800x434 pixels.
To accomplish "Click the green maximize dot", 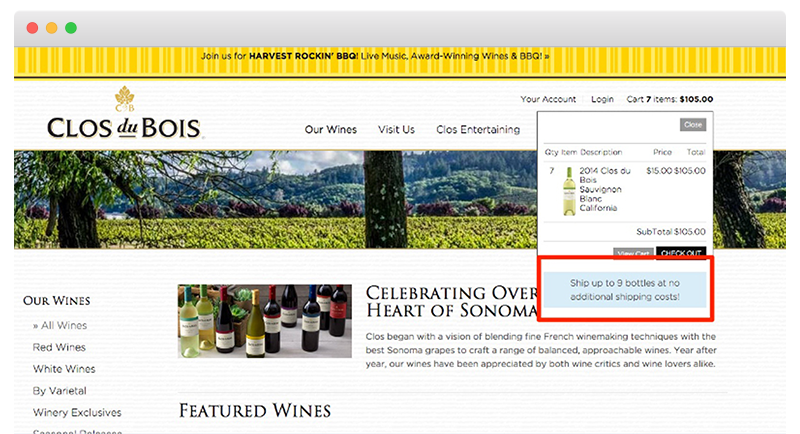I will click(71, 28).
